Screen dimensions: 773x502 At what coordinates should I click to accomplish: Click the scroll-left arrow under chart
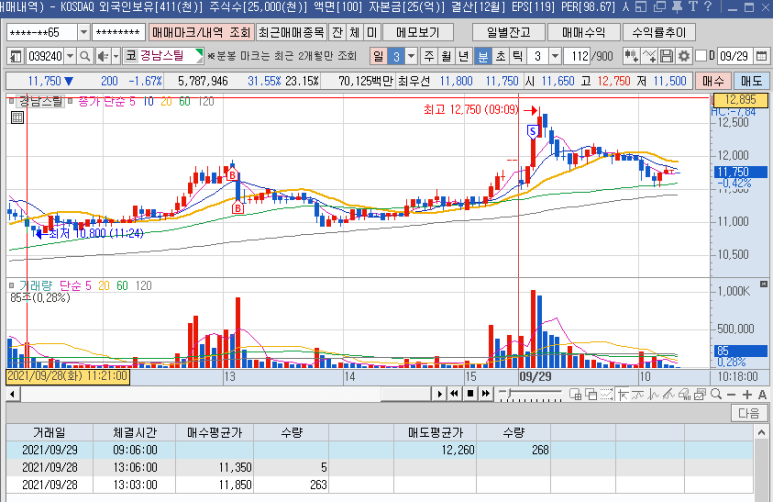pyautogui.click(x=12, y=394)
